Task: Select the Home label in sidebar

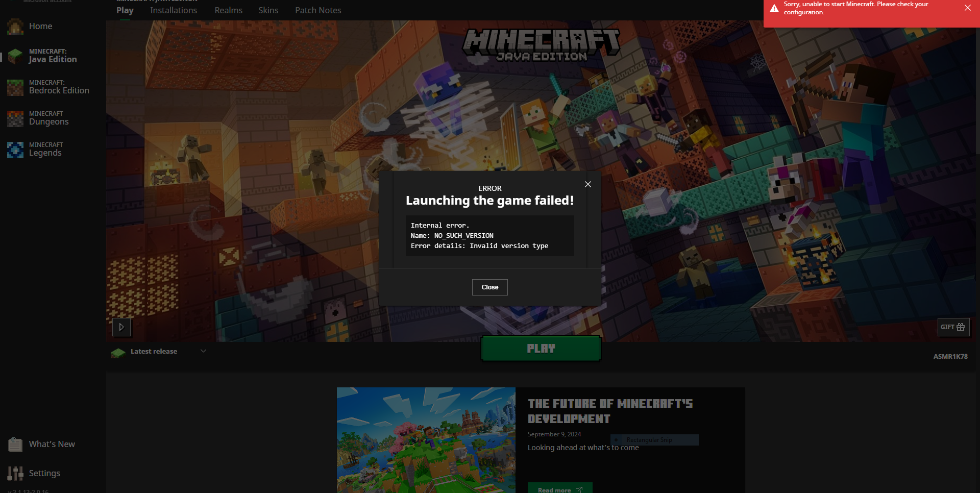Action: [x=41, y=27]
